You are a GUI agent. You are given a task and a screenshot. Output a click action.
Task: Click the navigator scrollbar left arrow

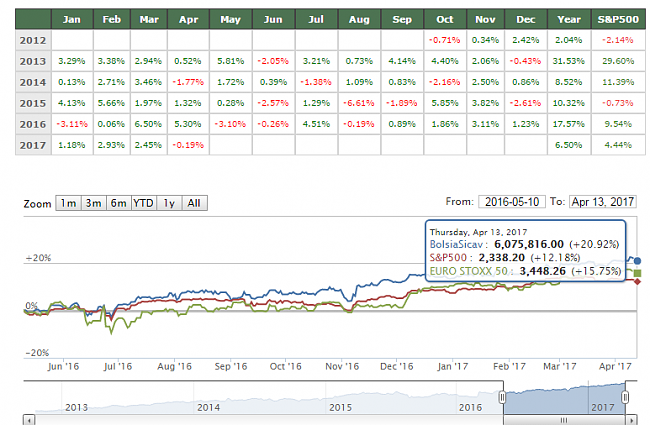pos(29,420)
